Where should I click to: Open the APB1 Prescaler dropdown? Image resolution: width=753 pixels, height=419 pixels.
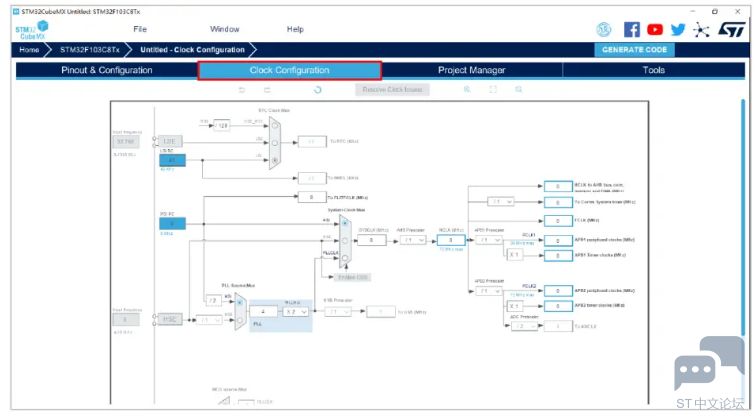click(489, 240)
